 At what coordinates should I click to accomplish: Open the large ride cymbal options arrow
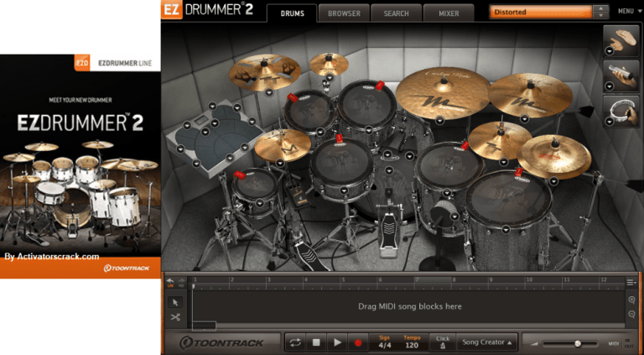point(440,120)
